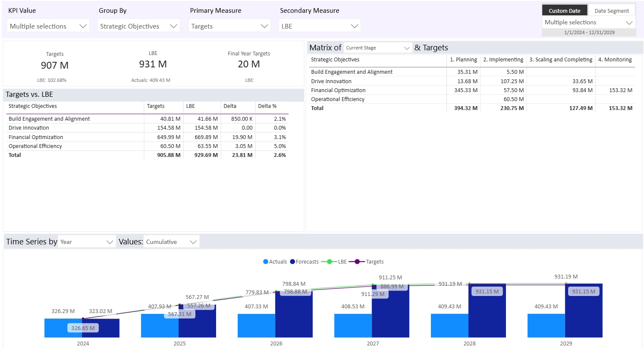This screenshot has width=644, height=348.
Task: Click the 2028 LBE line marker
Action: click(469, 284)
